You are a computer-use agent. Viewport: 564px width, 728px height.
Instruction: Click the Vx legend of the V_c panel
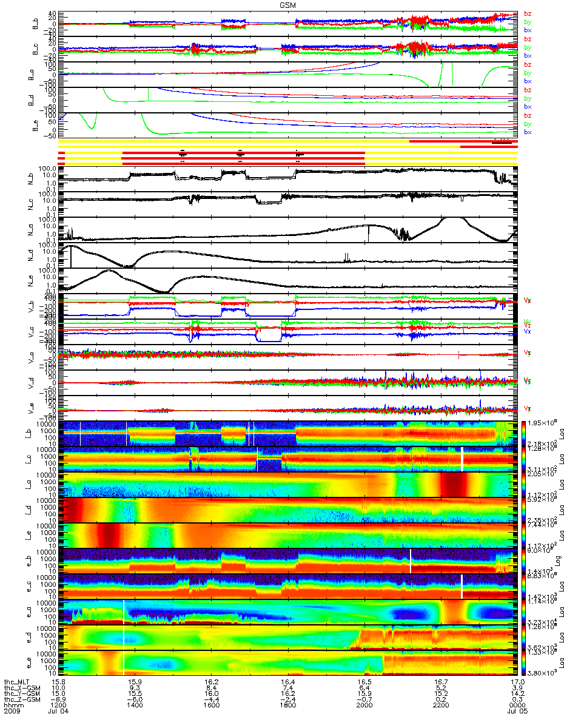528,332
